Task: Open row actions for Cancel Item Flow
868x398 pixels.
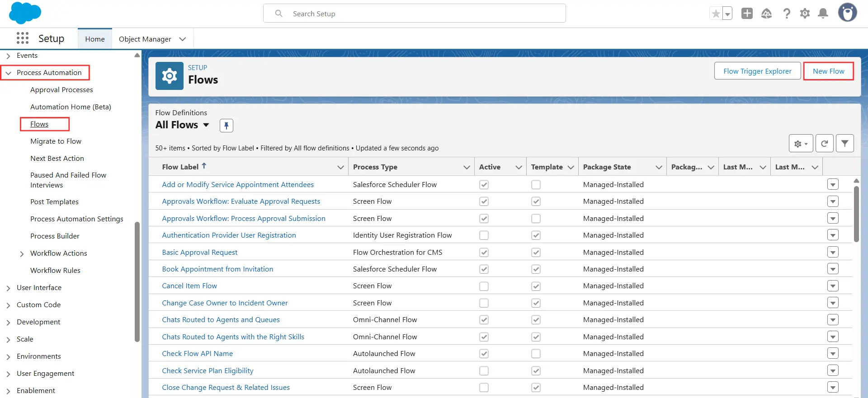Action: (x=833, y=286)
